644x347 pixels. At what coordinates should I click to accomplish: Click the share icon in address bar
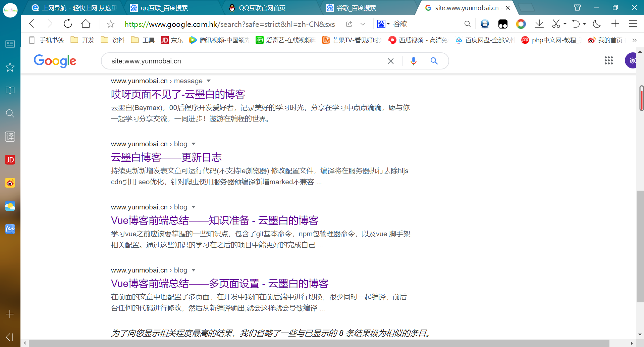tap(349, 24)
